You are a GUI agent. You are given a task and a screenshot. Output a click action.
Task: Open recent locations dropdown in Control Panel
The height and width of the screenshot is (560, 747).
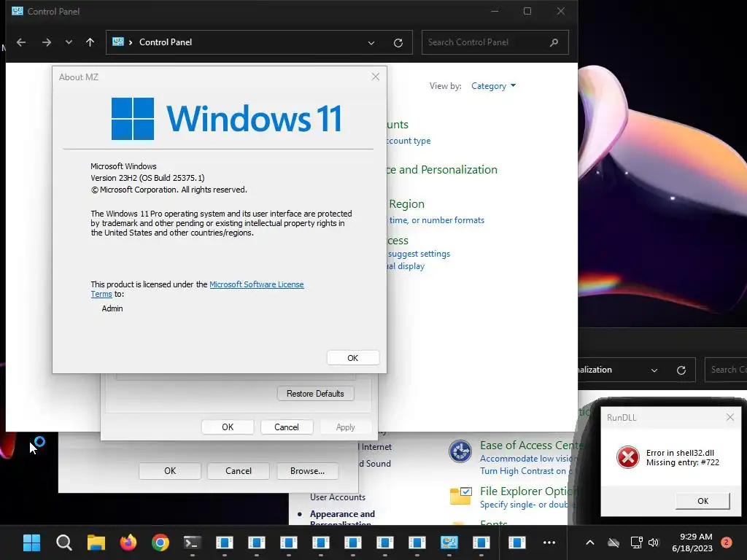[69, 42]
